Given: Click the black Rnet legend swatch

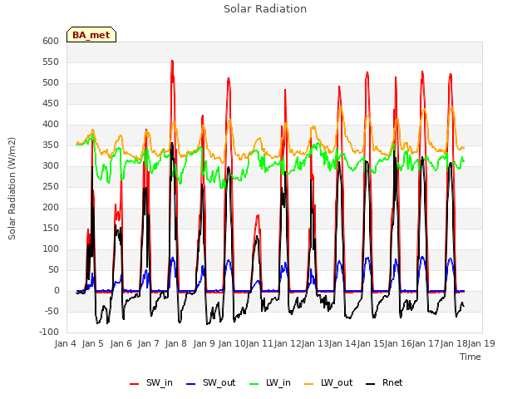Looking at the screenshot, I should (371, 384).
